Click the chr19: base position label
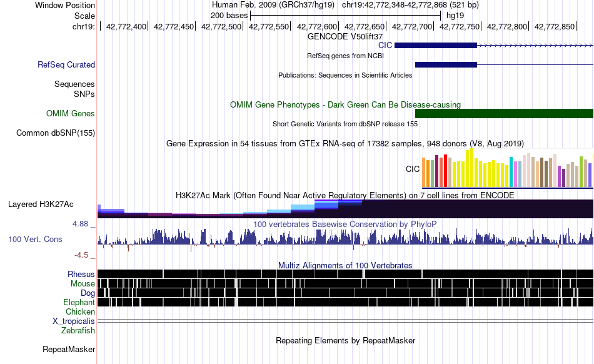Screen dimensions: 594x364 tap(84, 26)
